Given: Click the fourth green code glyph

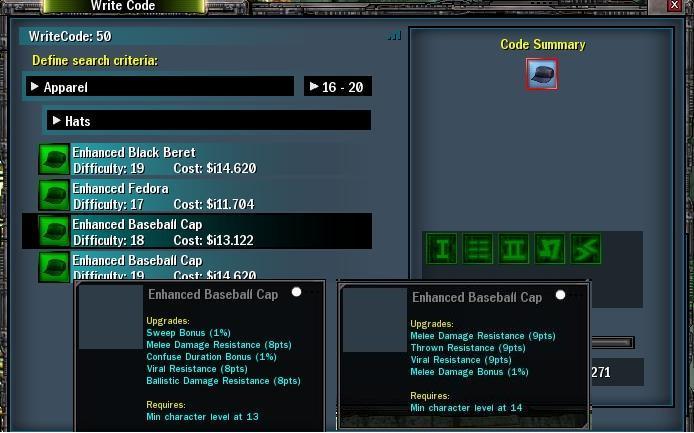Looking at the screenshot, I should click(x=550, y=248).
